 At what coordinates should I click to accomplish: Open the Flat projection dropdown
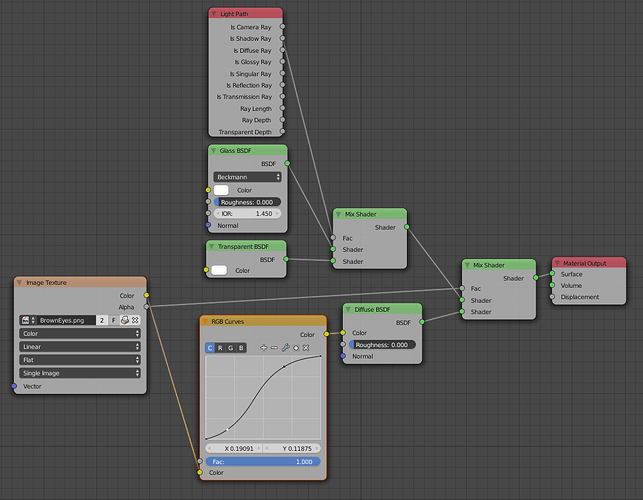point(80,360)
